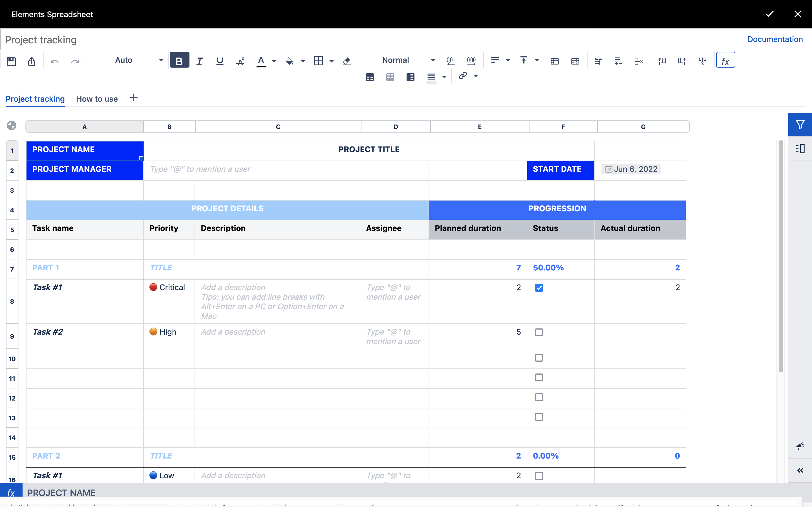The width and height of the screenshot is (812, 507).
Task: Click the clear formatting eraser icon
Action: (347, 61)
